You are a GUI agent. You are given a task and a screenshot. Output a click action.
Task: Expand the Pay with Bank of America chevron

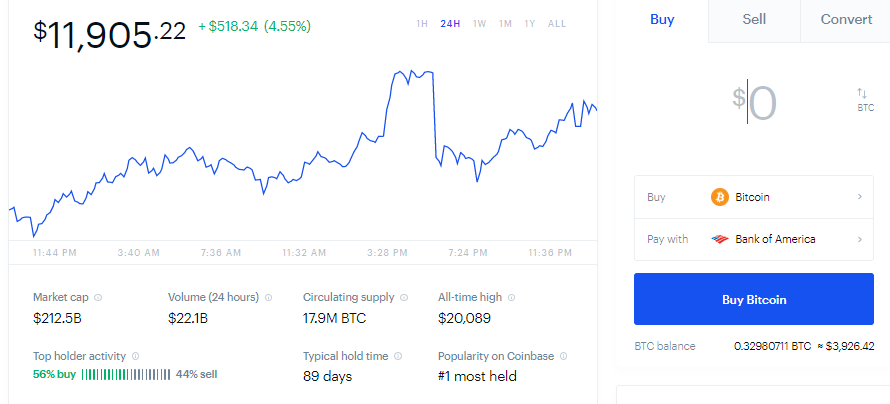click(859, 239)
